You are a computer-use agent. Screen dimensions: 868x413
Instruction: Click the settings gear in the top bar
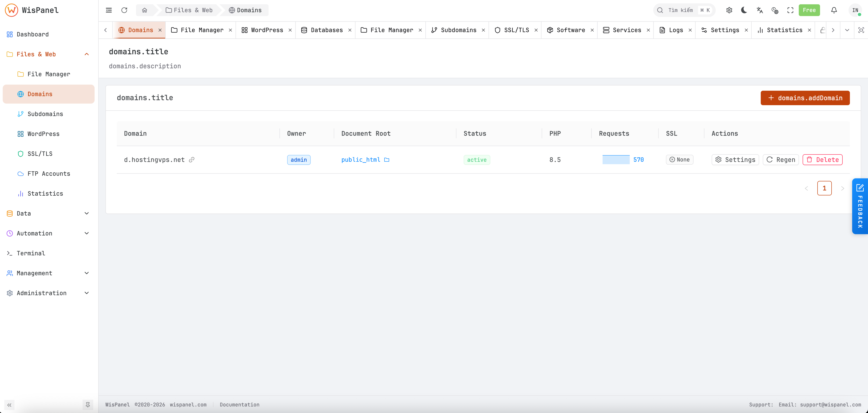[729, 10]
